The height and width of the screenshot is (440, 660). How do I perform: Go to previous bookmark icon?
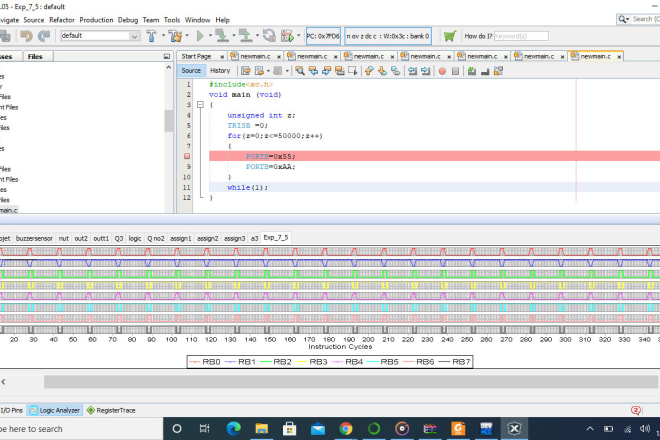click(x=369, y=71)
